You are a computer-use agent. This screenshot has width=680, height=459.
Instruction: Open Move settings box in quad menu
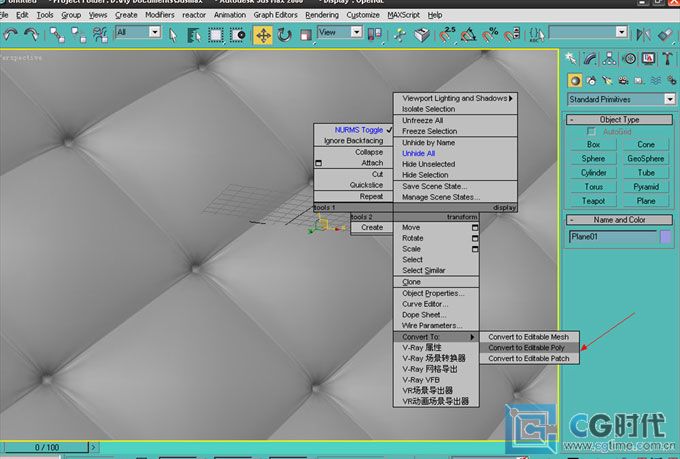(x=474, y=227)
